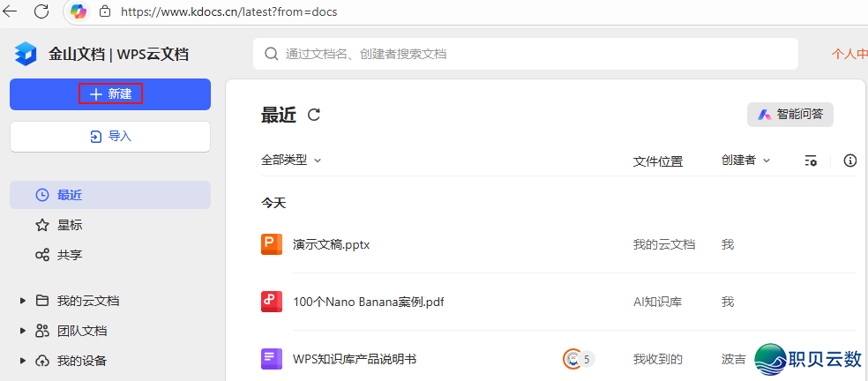Click 我的云文档 location in 演示文稿 row
The height and width of the screenshot is (381, 868).
[664, 244]
